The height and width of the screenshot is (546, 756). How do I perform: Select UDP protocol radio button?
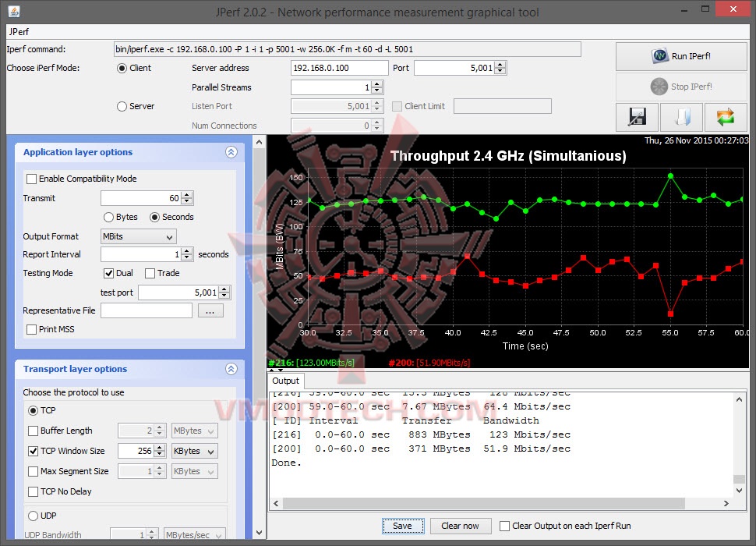33,516
